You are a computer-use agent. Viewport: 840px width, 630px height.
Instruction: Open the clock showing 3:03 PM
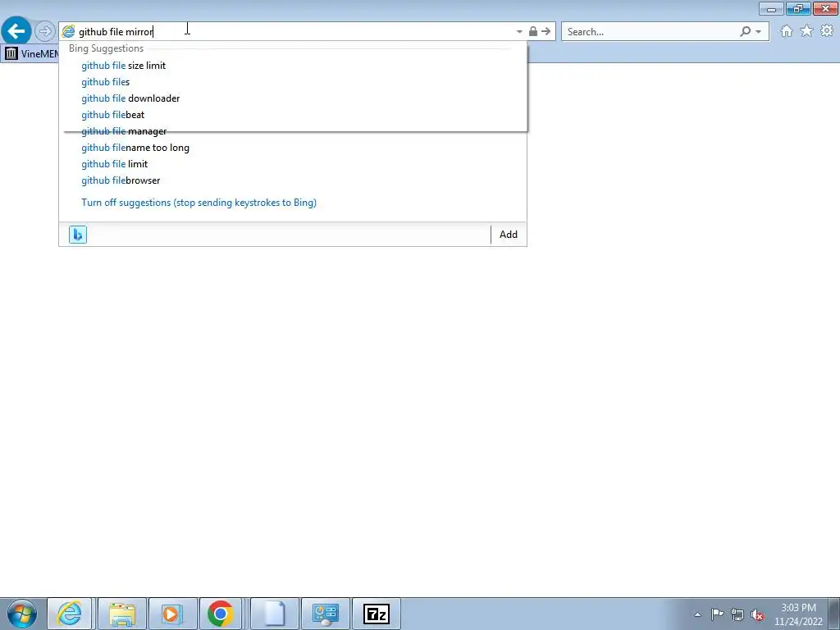pos(798,614)
